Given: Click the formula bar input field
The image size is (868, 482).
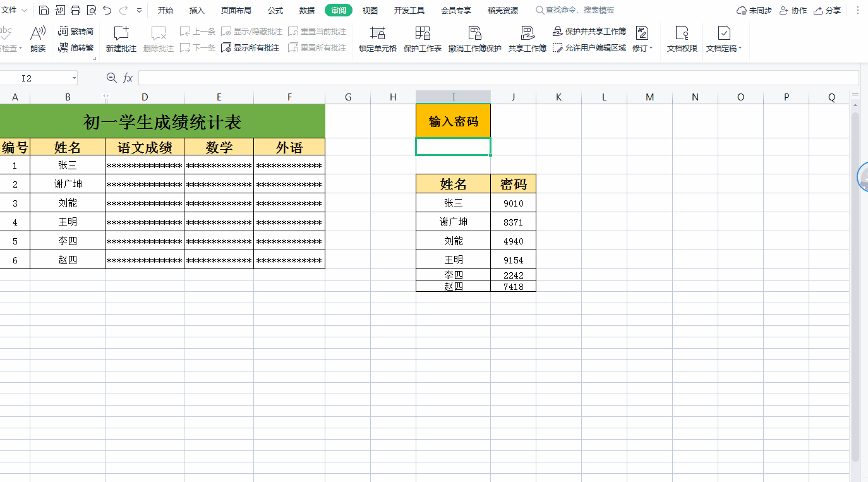Looking at the screenshot, I should click(x=498, y=78).
